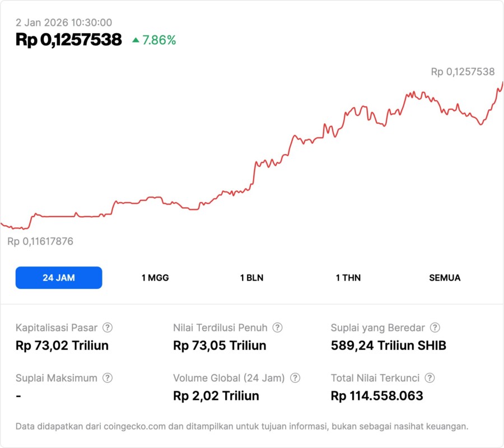This screenshot has width=504, height=448.
Task: Click the chart low label Rp 0,11617876
Action: [40, 241]
